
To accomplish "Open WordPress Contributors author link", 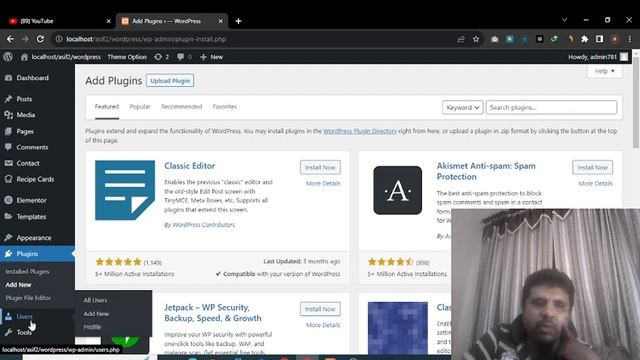I will [x=204, y=225].
